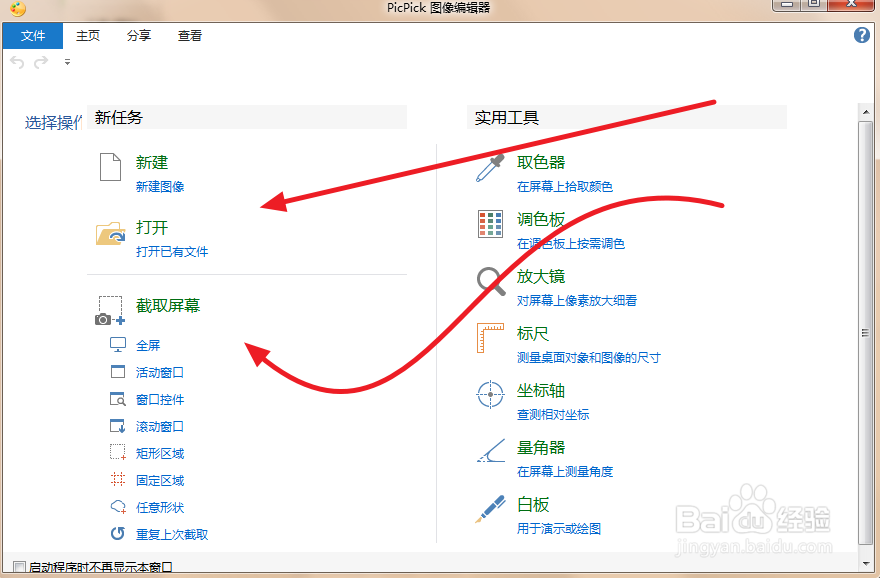The height and width of the screenshot is (578, 880).
Task: Switch to the 主页 ribbon tab
Action: (x=90, y=35)
